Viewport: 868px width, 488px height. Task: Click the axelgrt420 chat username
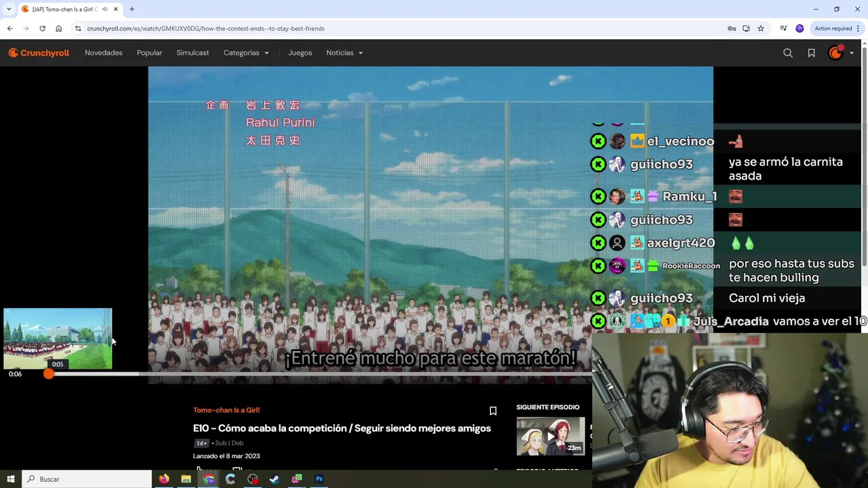pos(681,243)
